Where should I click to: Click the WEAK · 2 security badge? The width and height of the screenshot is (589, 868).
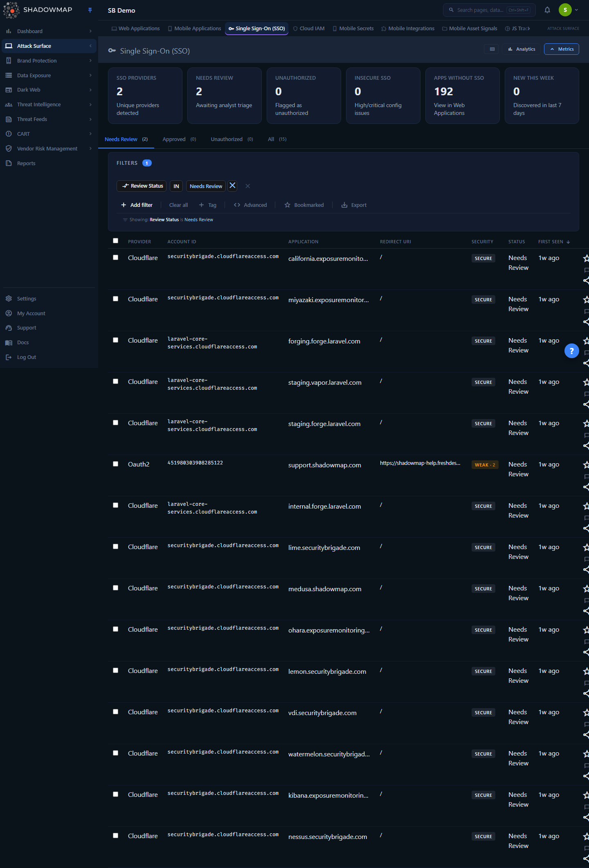(x=485, y=465)
